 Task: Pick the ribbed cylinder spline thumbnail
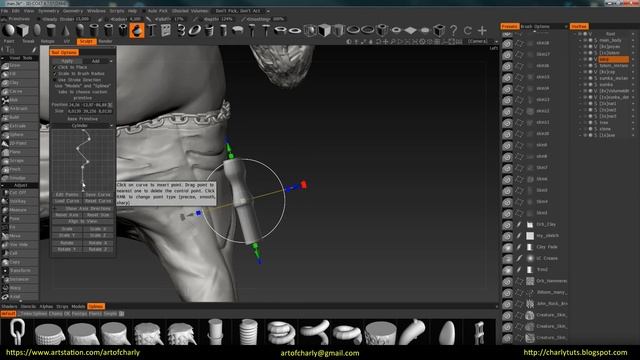coord(248,331)
